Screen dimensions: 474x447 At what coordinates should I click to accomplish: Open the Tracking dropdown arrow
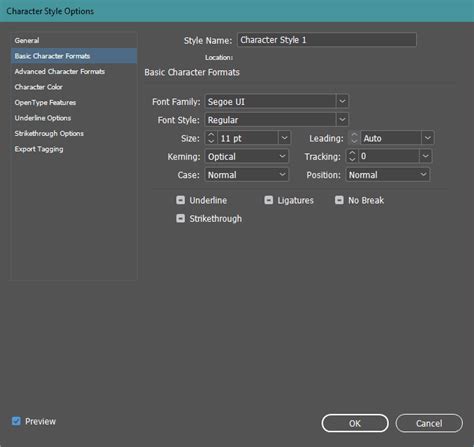[425, 156]
